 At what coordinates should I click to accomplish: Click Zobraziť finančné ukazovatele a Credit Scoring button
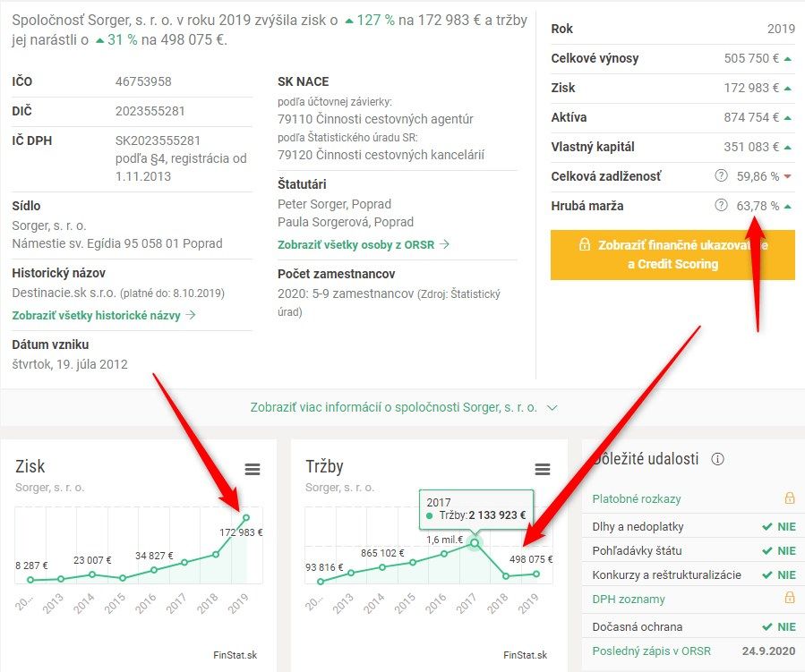pos(672,254)
